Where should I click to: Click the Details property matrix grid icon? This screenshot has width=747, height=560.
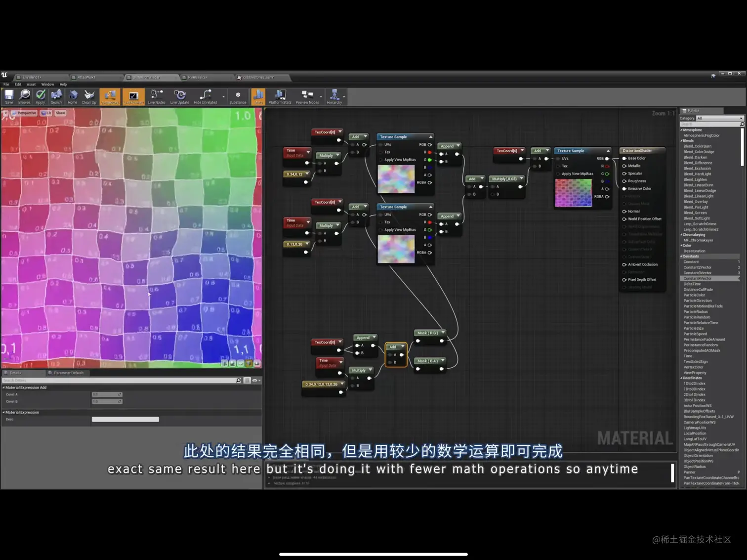click(247, 381)
